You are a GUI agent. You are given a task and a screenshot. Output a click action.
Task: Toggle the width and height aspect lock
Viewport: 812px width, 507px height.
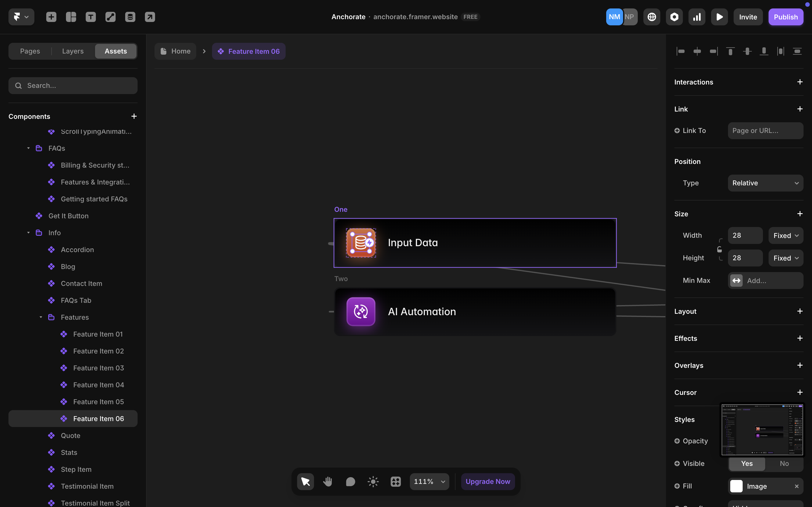point(720,250)
